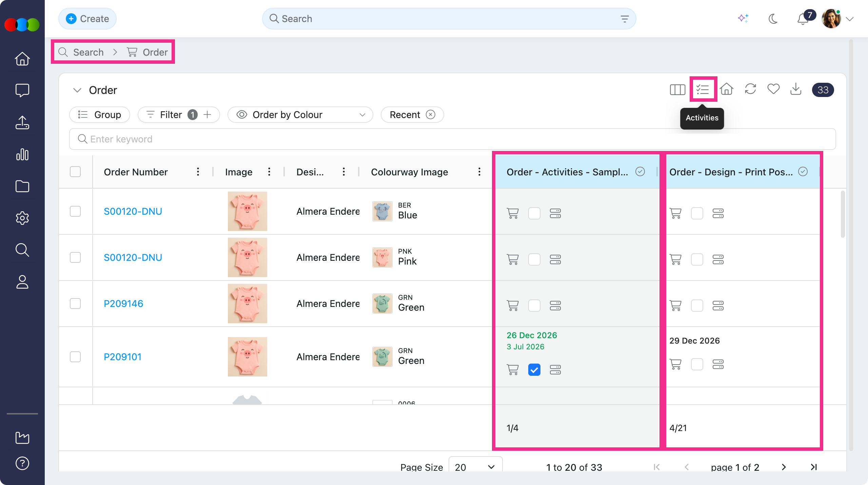868x485 pixels.
Task: Click the heart favourite icon
Action: point(773,89)
